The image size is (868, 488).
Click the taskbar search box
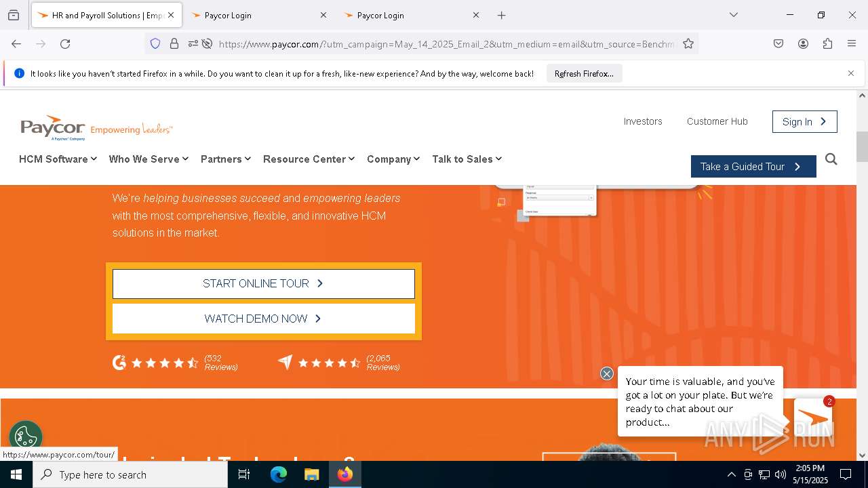pos(130,474)
